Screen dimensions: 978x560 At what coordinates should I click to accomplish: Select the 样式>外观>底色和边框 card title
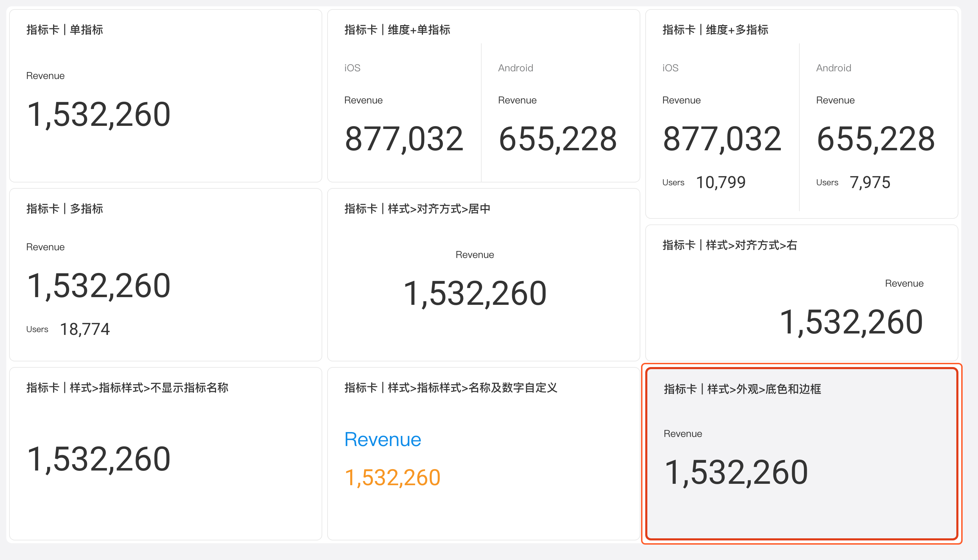tap(743, 389)
